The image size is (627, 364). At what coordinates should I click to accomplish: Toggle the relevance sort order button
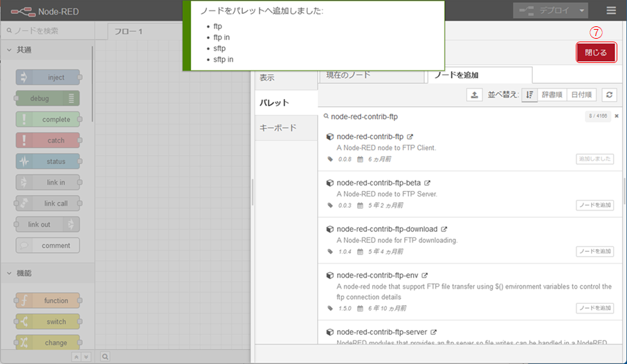tap(529, 95)
